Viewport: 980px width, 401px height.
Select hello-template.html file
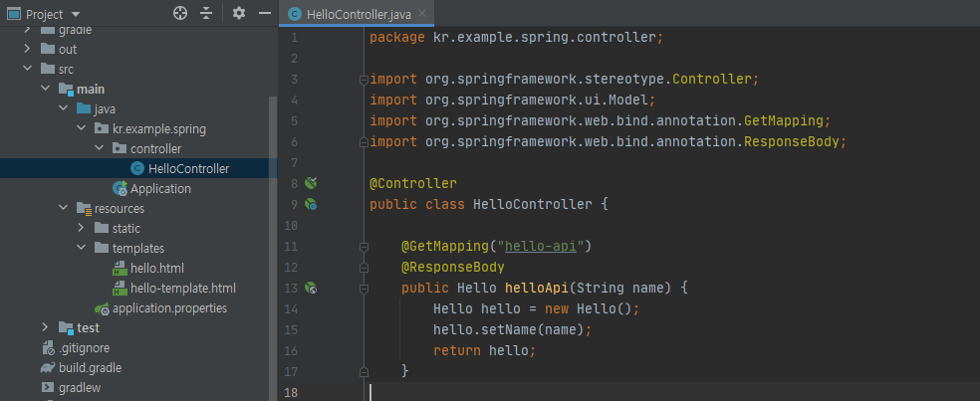(x=183, y=289)
